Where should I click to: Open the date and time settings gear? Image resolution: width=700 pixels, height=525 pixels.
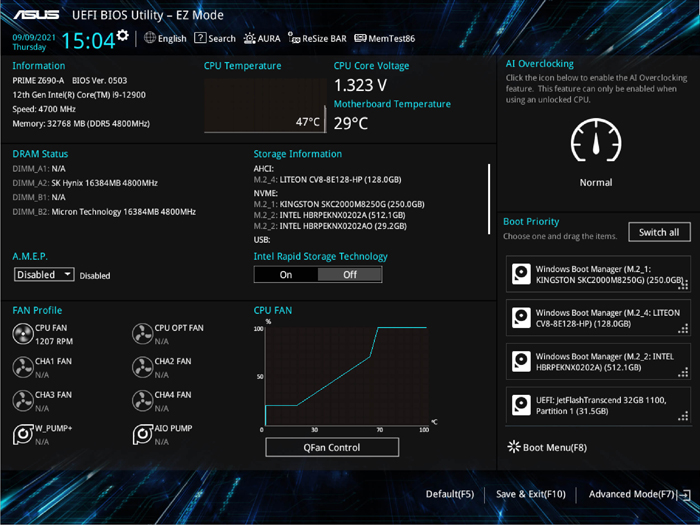(123, 35)
